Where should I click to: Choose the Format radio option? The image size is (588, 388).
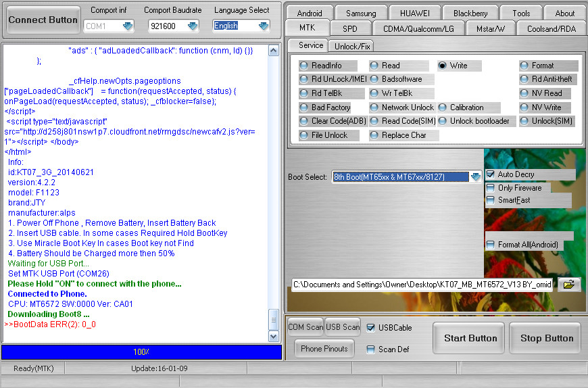click(549, 66)
